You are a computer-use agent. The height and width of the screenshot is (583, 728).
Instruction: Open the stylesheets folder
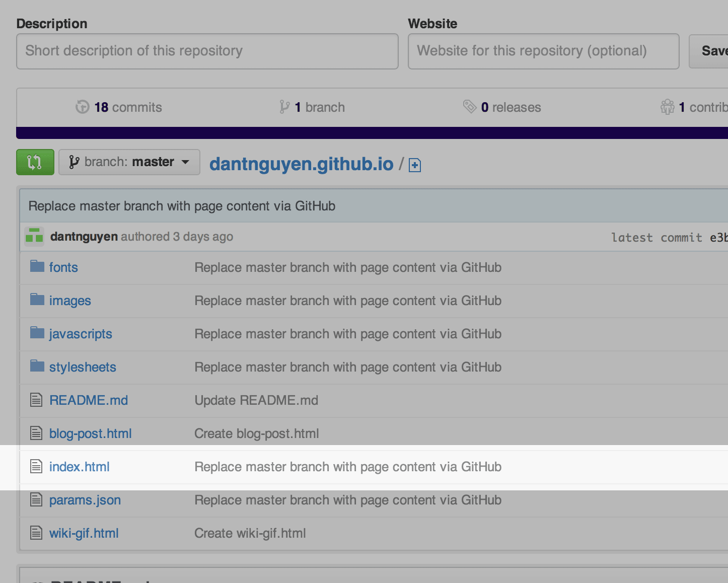click(83, 367)
